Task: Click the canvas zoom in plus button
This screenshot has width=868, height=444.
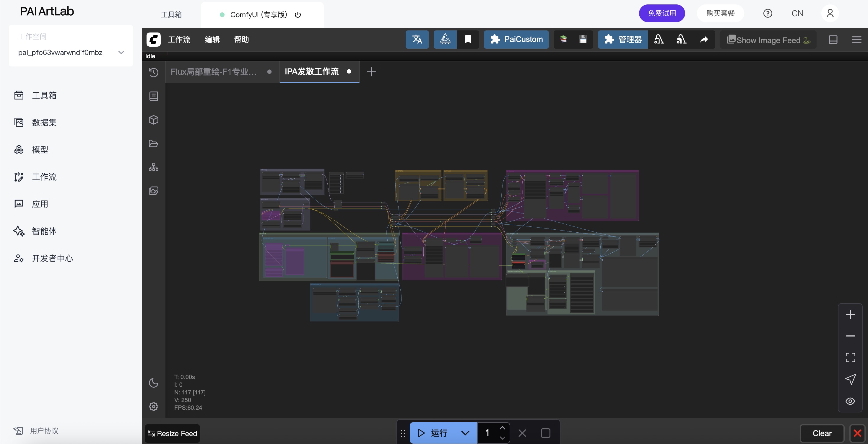Action: [x=850, y=314]
